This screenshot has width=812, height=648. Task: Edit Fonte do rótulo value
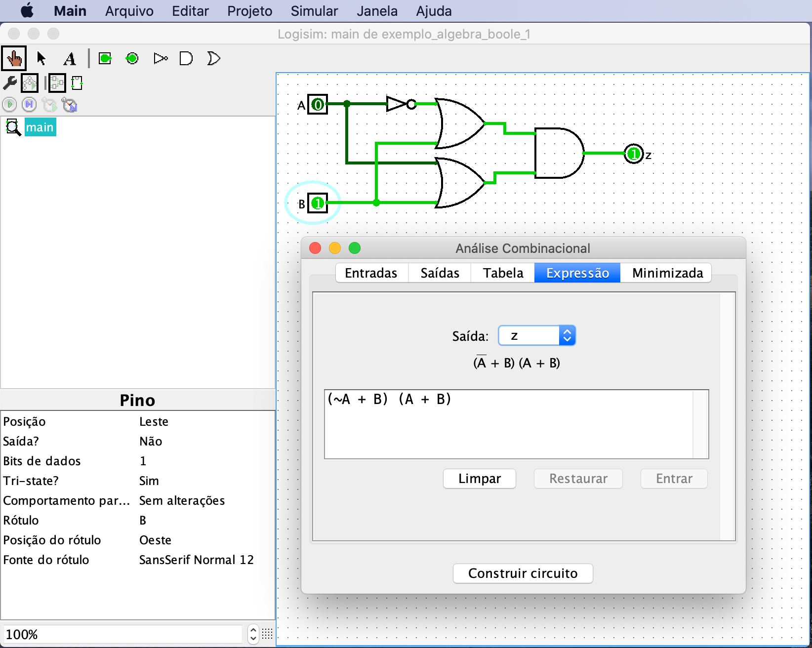pos(206,560)
